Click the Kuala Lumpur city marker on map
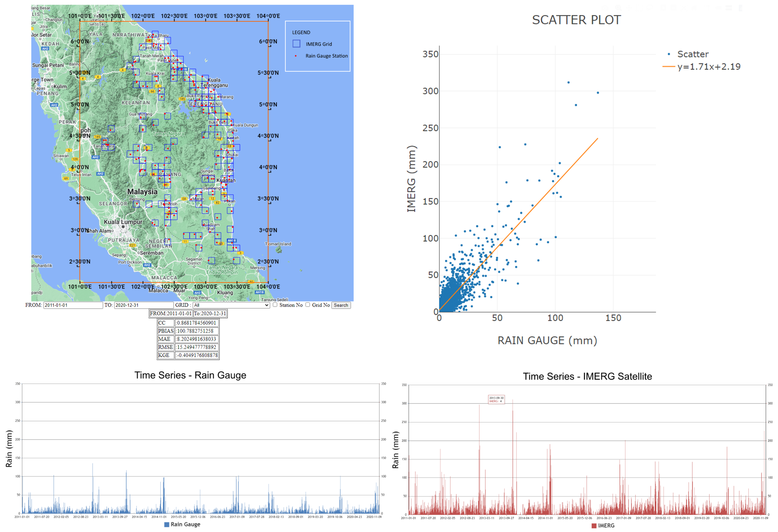 (123, 227)
